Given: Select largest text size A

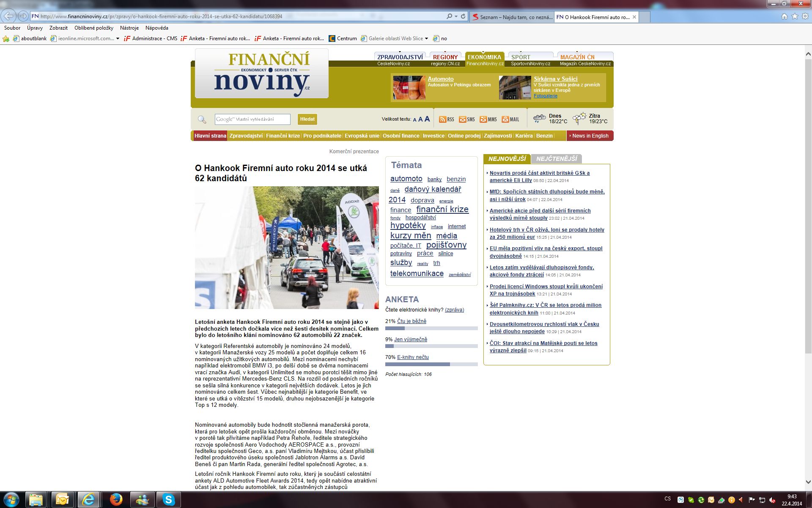Looking at the screenshot, I should pos(427,119).
